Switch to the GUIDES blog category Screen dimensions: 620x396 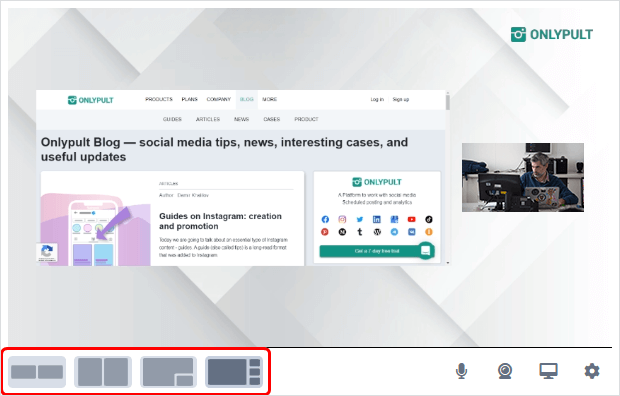coord(172,119)
